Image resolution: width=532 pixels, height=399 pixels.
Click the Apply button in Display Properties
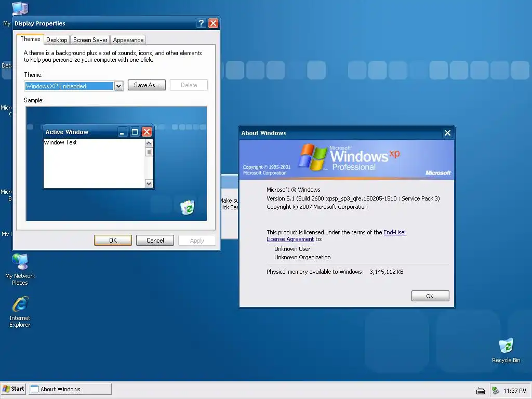coord(197,240)
